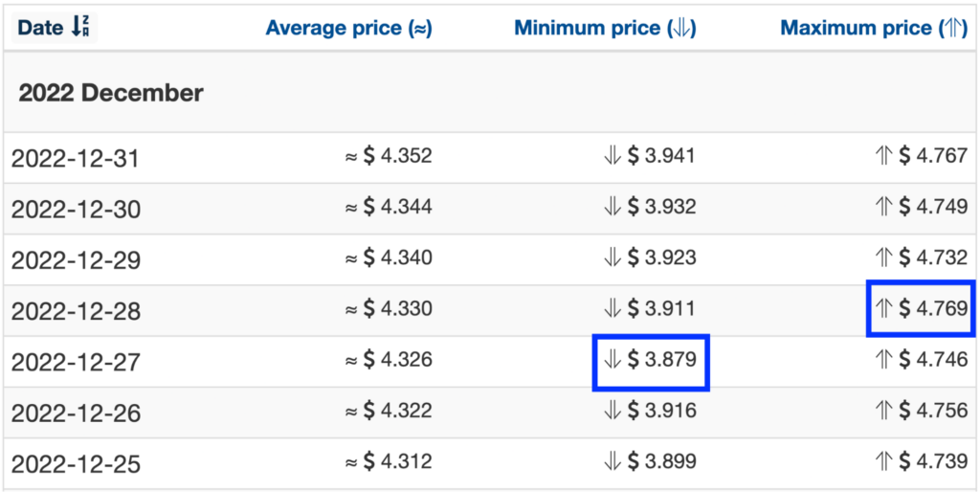The height and width of the screenshot is (492, 980).
Task: Click the Date column header button
Action: pos(55,28)
